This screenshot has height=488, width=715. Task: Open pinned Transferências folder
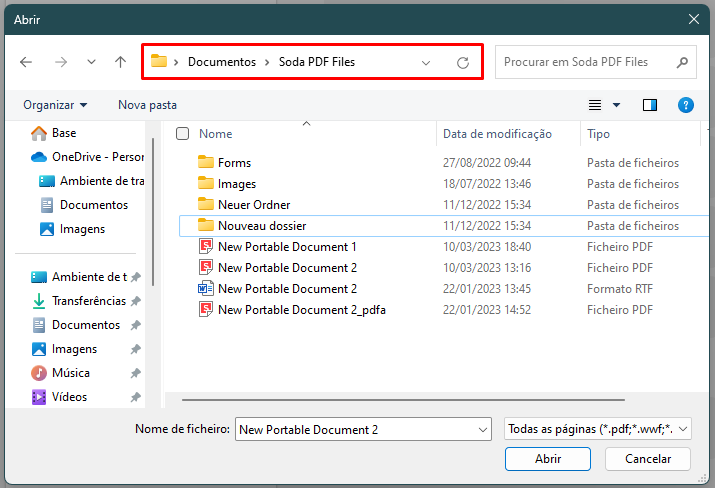click(79, 301)
